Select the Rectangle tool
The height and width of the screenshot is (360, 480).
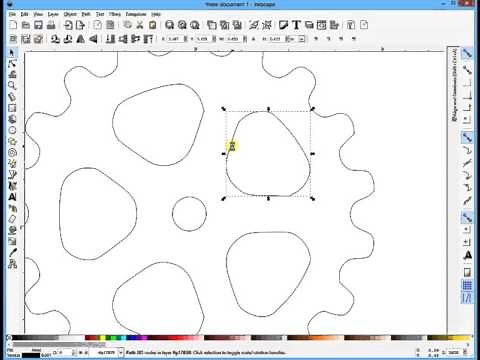(x=12, y=108)
